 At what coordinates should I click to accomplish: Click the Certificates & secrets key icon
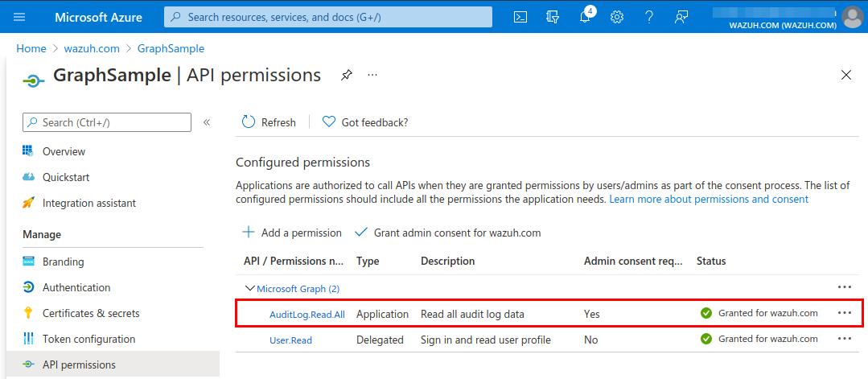28,313
